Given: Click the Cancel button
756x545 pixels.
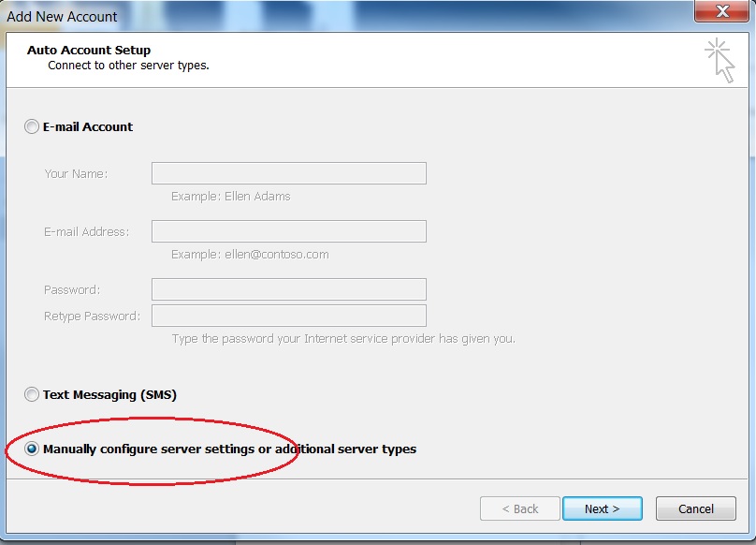Looking at the screenshot, I should pyautogui.click(x=696, y=508).
